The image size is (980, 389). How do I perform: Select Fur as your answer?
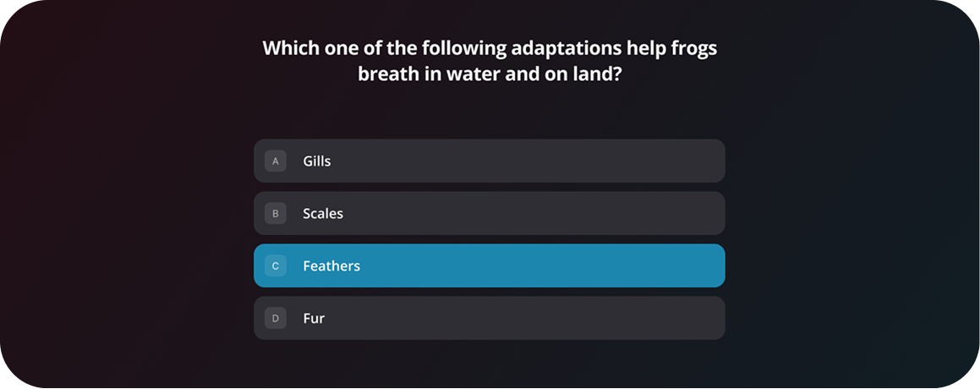tap(489, 318)
